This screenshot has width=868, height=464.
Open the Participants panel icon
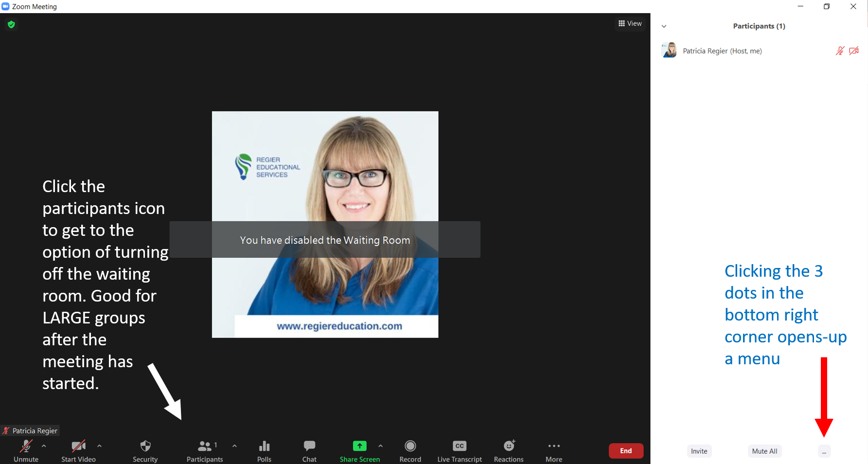[x=205, y=446]
